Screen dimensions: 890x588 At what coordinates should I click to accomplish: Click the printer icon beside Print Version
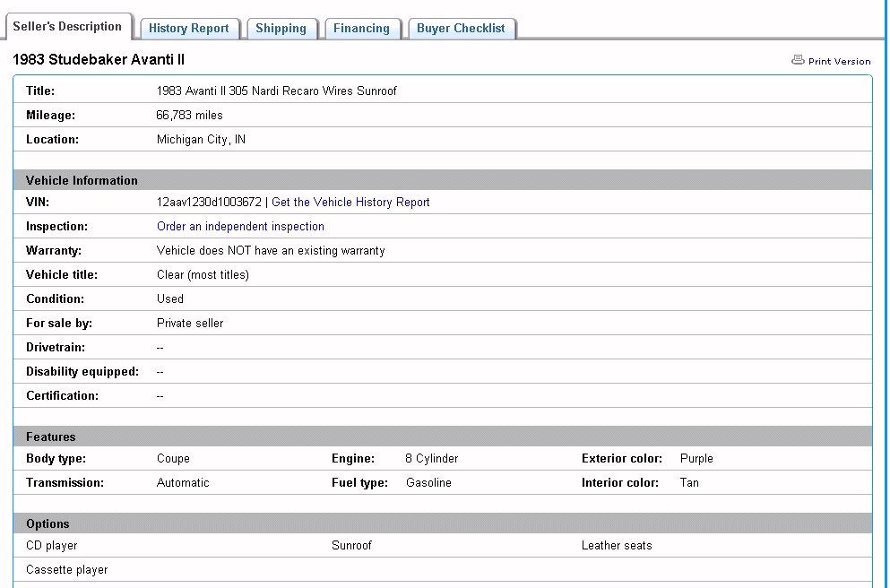[798, 60]
